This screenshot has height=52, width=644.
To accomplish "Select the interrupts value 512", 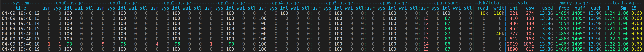I will (514, 39).
